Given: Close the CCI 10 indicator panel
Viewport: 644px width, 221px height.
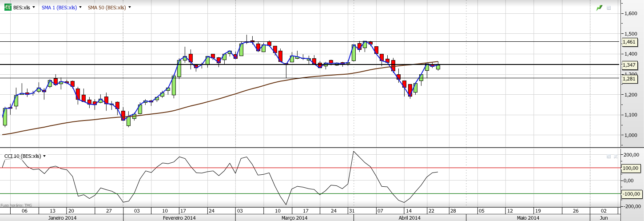Looking at the screenshot, I should [615, 157].
